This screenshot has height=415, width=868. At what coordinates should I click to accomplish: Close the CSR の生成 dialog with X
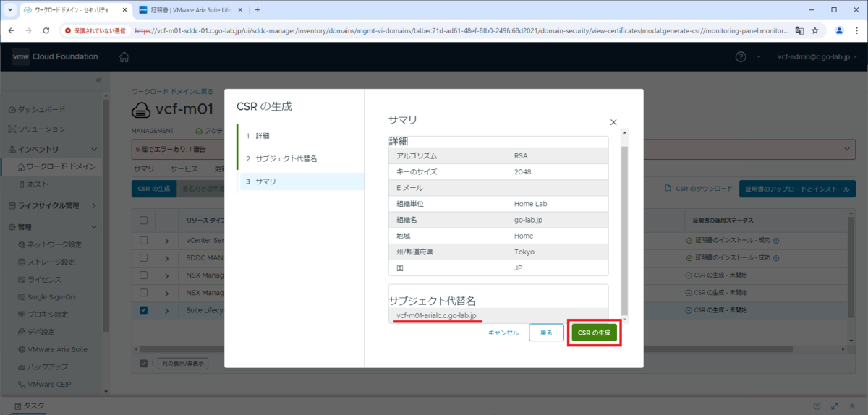pyautogui.click(x=613, y=123)
